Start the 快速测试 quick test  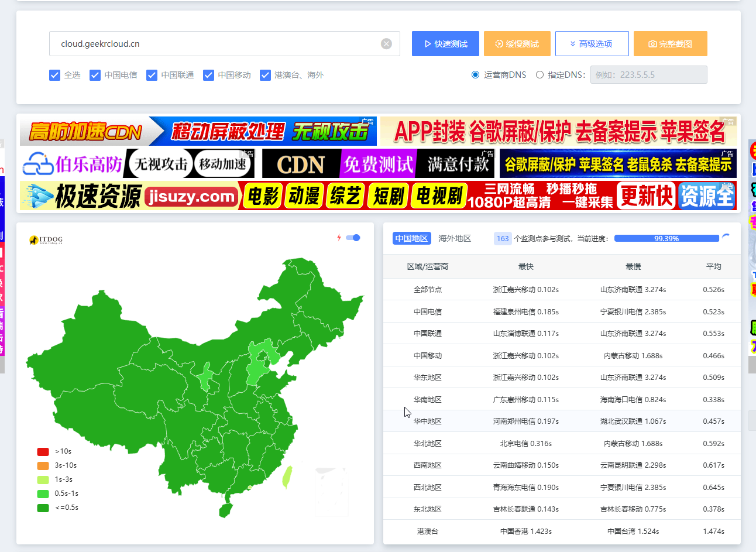pyautogui.click(x=445, y=44)
